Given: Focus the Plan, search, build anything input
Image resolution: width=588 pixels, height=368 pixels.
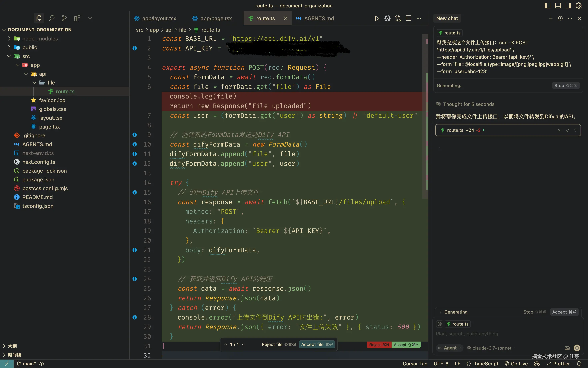Looking at the screenshot, I should [508, 334].
